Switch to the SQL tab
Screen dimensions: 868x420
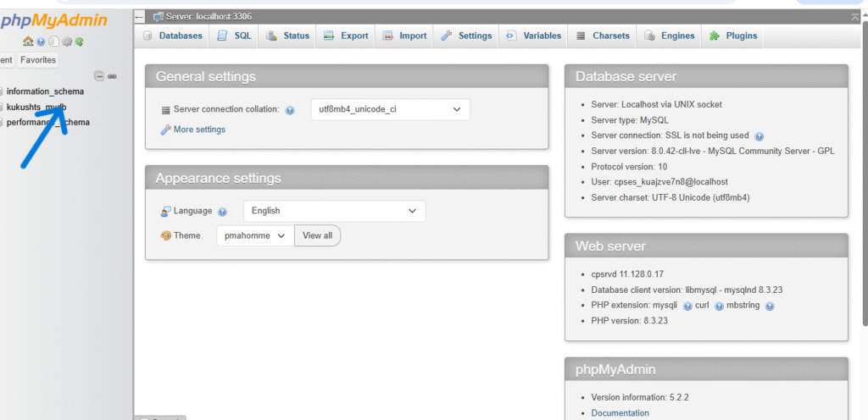[x=234, y=36]
